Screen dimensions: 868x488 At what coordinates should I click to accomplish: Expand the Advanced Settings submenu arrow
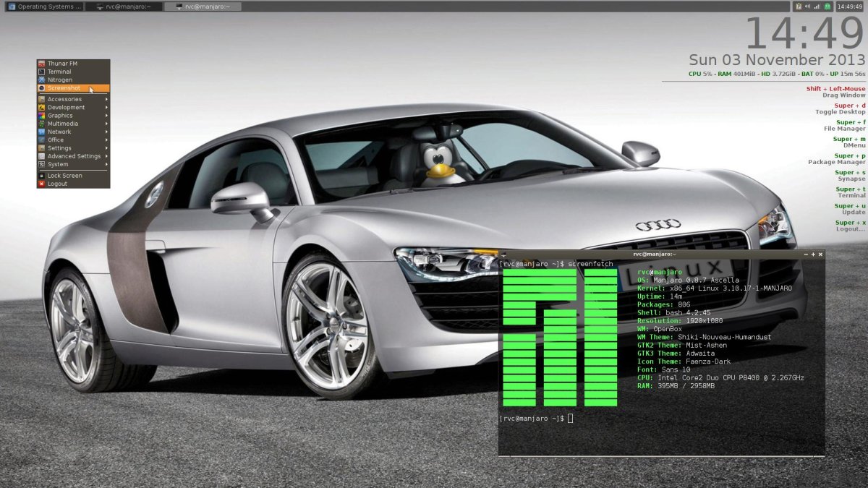tap(106, 156)
